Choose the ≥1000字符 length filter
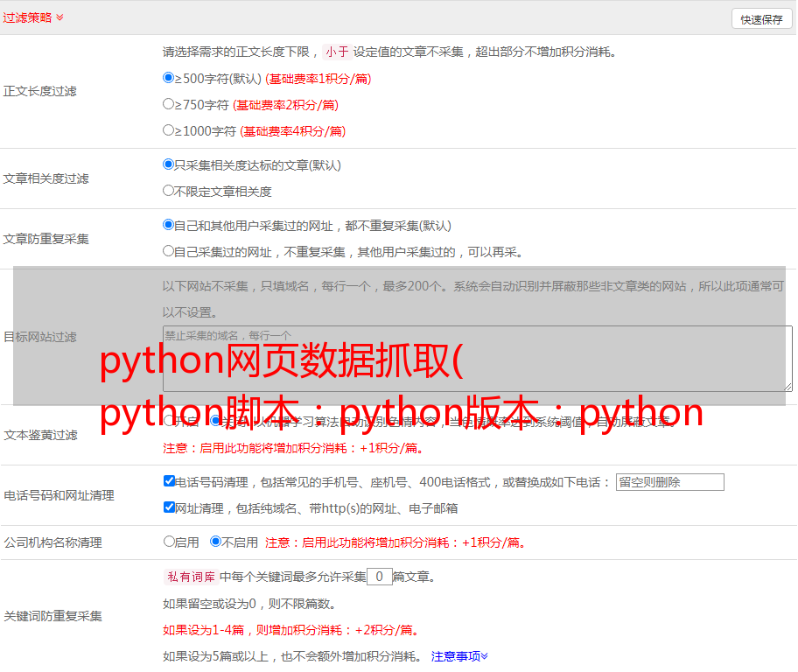 tap(169, 130)
